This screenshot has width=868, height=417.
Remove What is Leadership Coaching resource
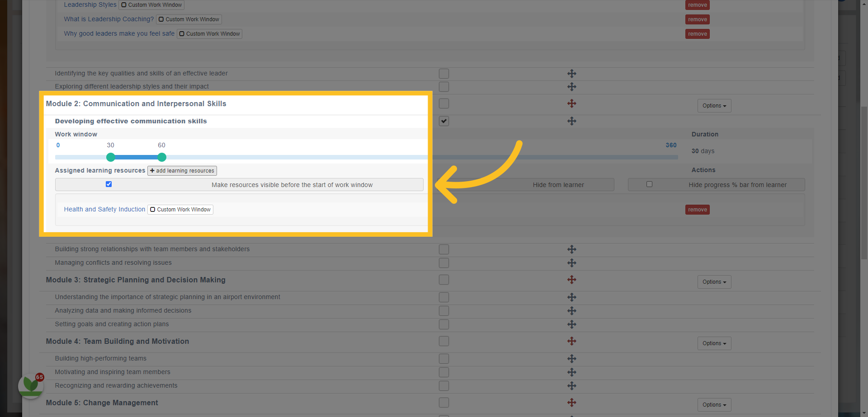click(698, 19)
